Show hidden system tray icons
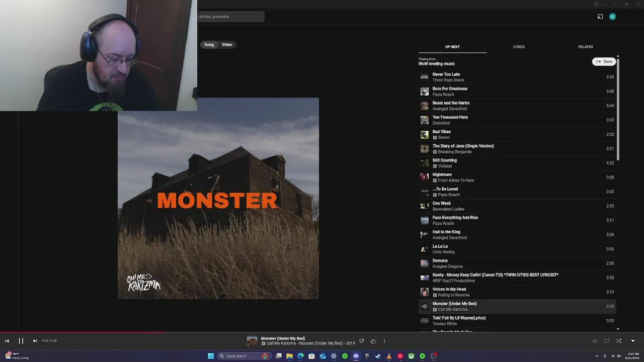This screenshot has width=644, height=362. coord(597,356)
